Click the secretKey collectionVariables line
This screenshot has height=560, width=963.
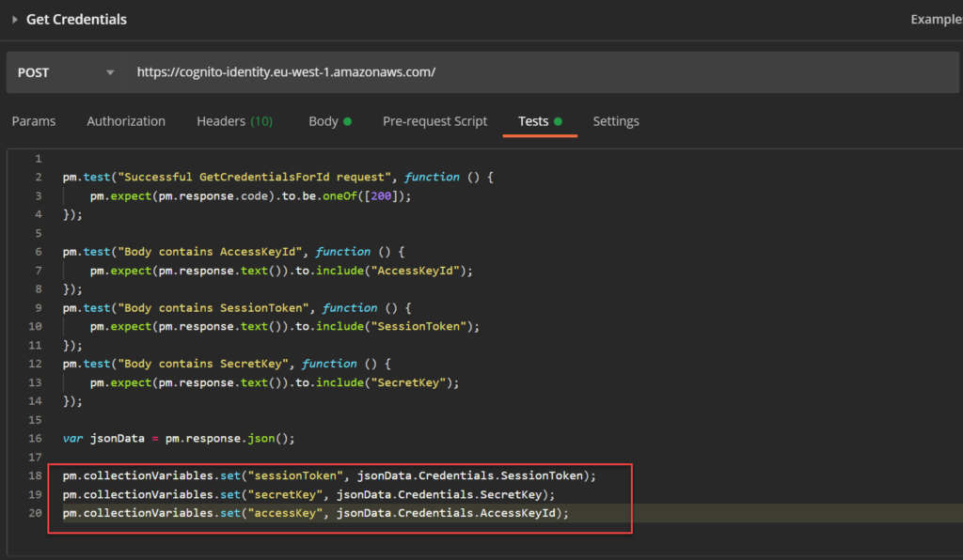pos(308,494)
